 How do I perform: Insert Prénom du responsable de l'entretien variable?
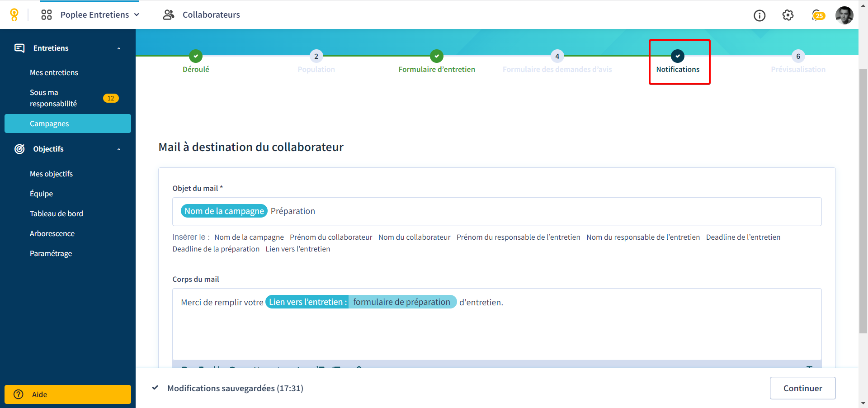519,237
